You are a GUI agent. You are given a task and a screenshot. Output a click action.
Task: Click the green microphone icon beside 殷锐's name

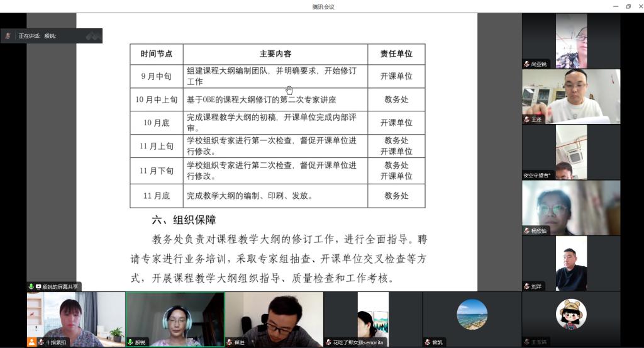(x=131, y=342)
